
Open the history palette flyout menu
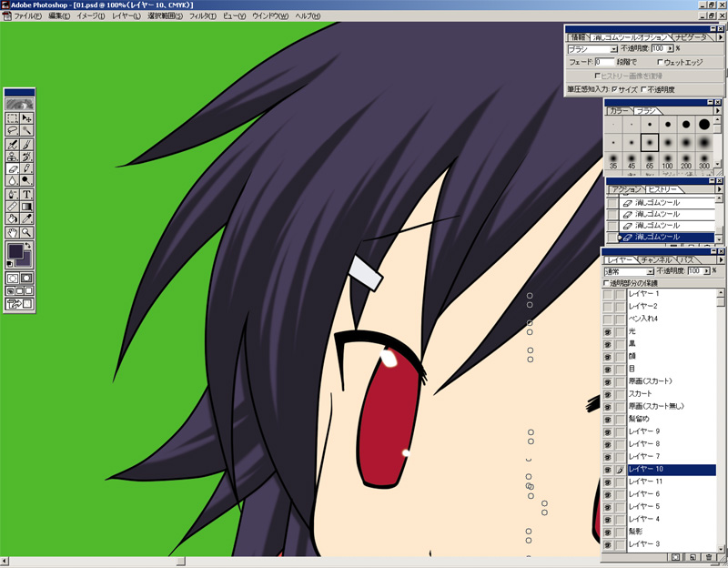pyautogui.click(x=719, y=189)
